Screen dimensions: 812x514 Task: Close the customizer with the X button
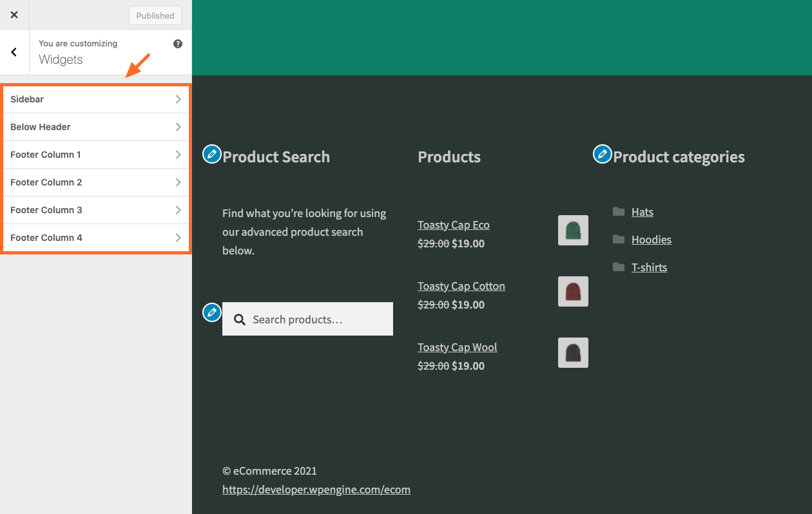tap(14, 14)
